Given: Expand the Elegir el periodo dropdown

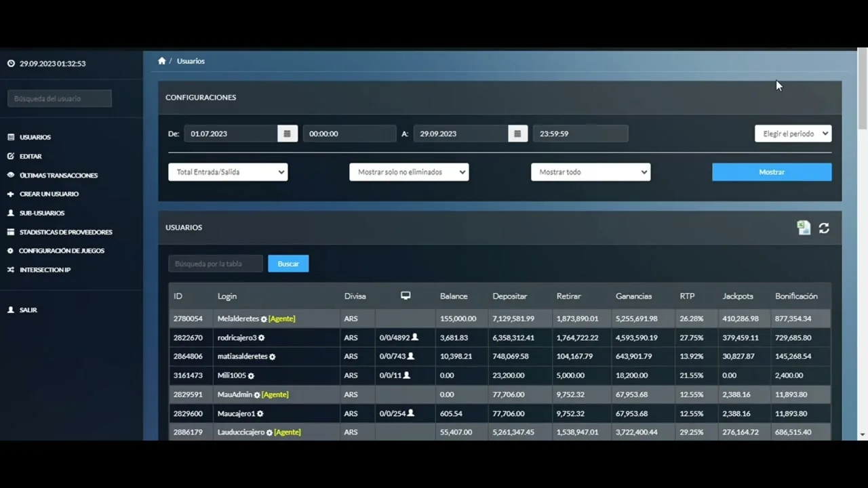Looking at the screenshot, I should (x=793, y=134).
